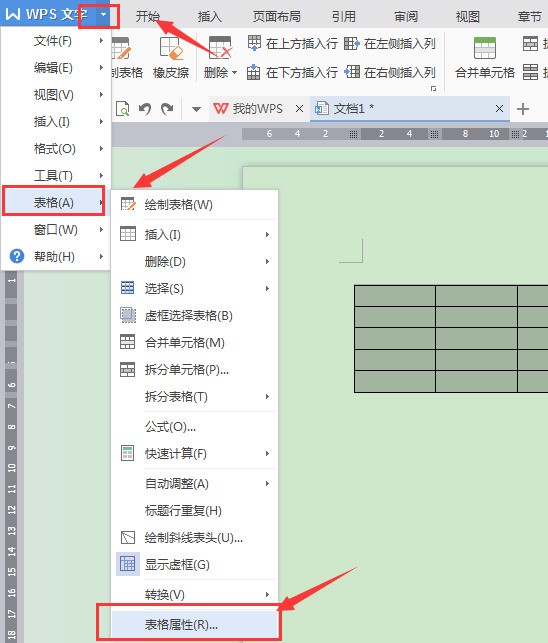Click the print preview icon
Image resolution: width=548 pixels, height=643 pixels.
(x=123, y=109)
